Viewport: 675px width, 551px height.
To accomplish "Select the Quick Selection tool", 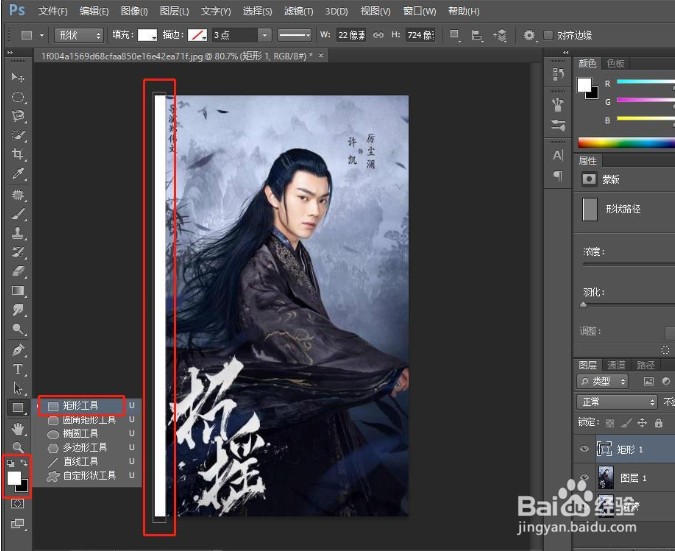I will [18, 135].
